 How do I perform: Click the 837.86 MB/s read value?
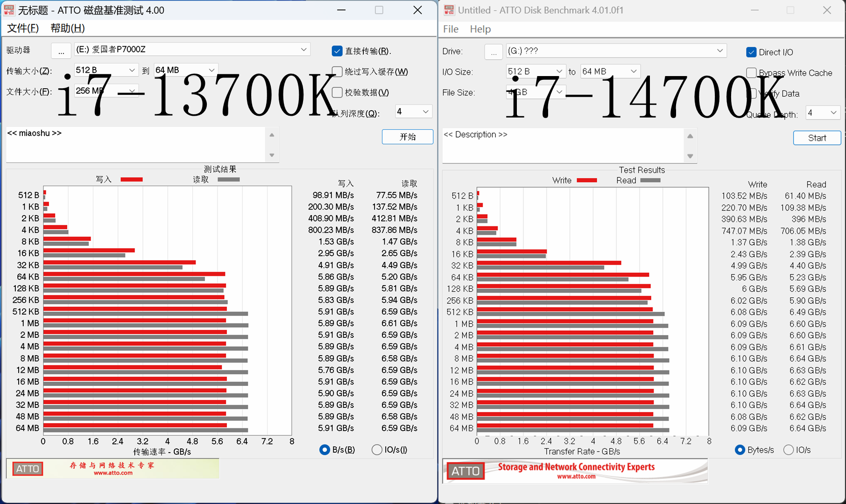pyautogui.click(x=395, y=230)
